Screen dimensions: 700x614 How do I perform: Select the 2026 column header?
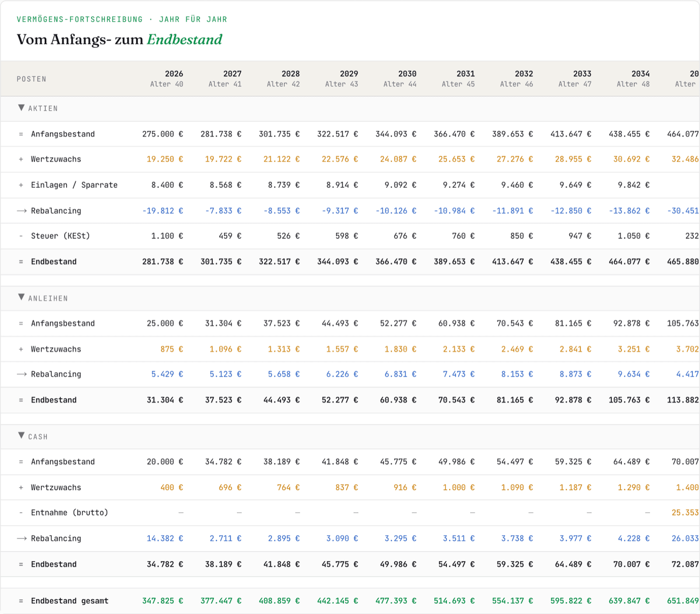coord(166,79)
